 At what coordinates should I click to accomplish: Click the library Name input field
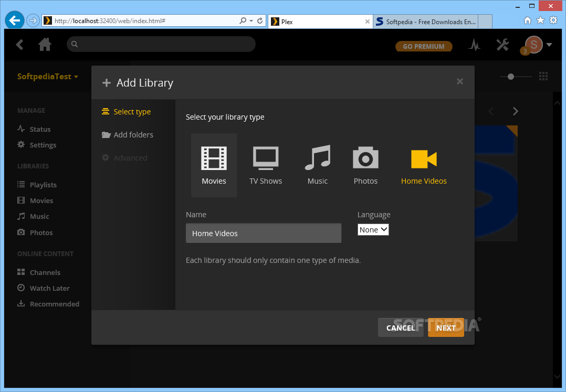(x=264, y=233)
